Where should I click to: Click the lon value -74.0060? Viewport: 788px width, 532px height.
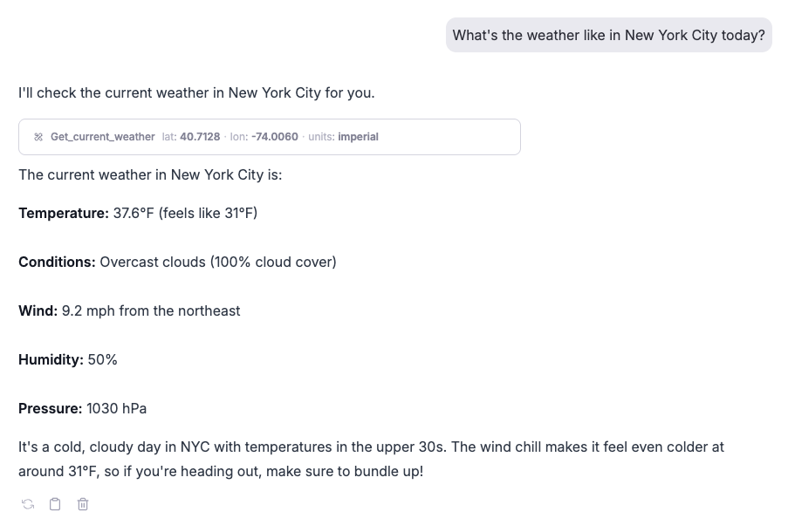pos(274,137)
